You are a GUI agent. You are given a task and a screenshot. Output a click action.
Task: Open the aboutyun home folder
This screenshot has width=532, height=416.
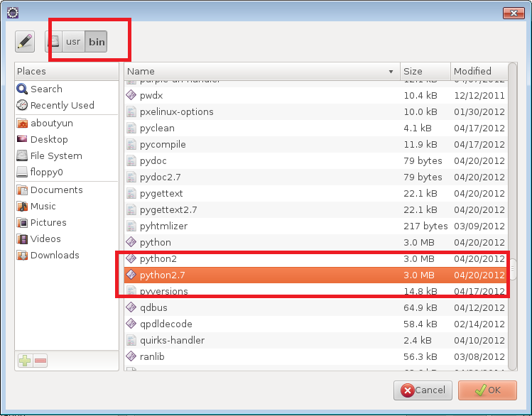[x=51, y=123]
